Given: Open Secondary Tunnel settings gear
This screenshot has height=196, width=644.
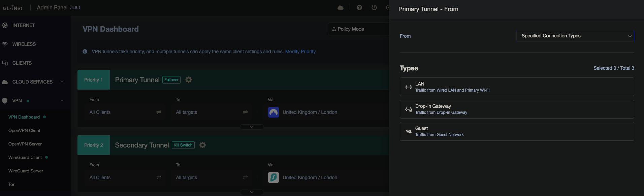Looking at the screenshot, I should [x=202, y=145].
